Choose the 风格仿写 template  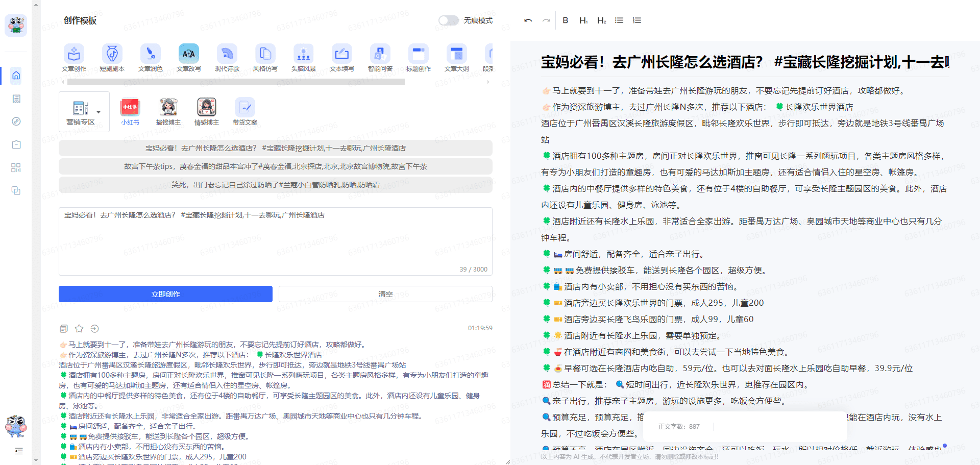click(265, 58)
